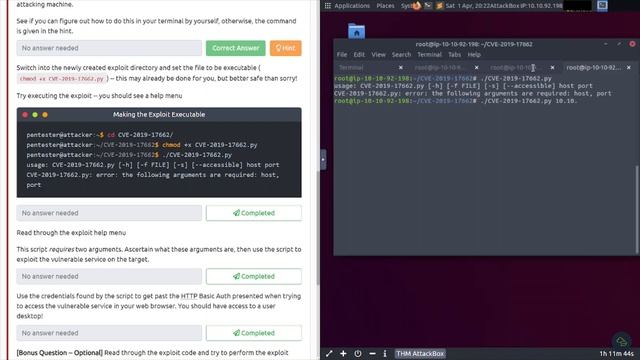Switch to the third root@ip terminal tab
Image resolution: width=640 pixels, height=360 pixels.
518,67
